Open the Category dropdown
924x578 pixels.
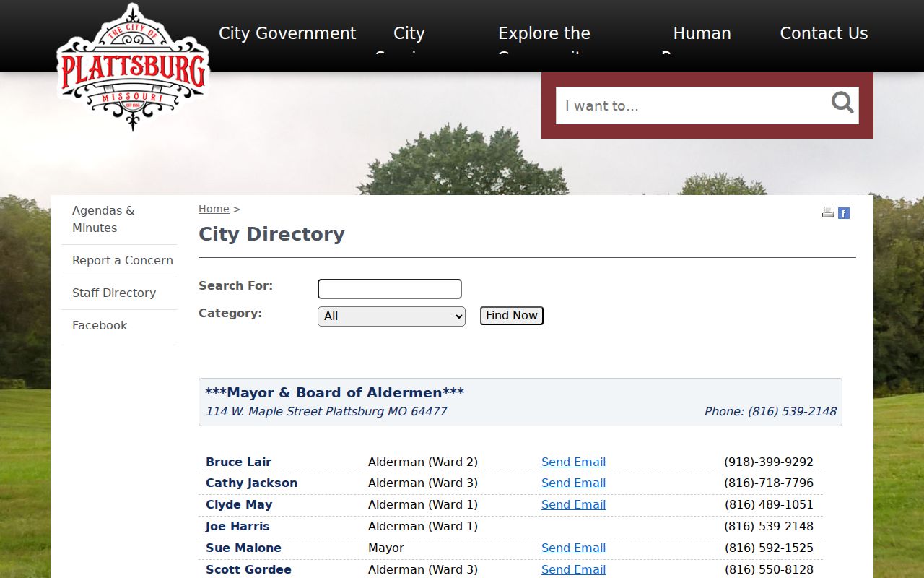(391, 316)
